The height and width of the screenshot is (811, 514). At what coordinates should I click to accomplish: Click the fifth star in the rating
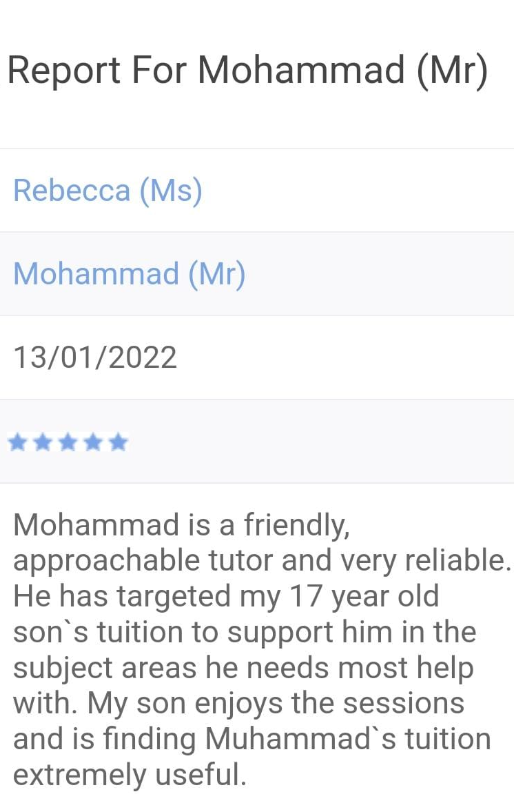(x=118, y=443)
